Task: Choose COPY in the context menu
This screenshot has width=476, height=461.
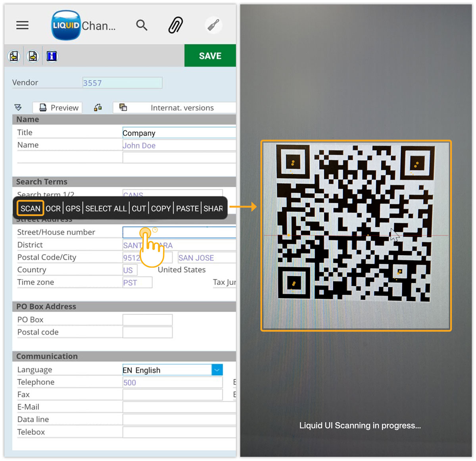Action: click(161, 208)
